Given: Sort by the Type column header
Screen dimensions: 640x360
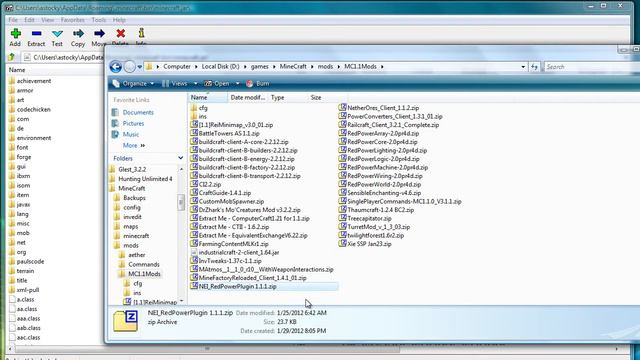Looking at the screenshot, I should click(287, 98).
